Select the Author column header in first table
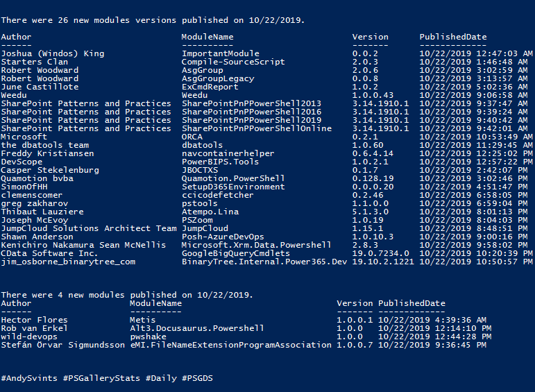 (16, 37)
